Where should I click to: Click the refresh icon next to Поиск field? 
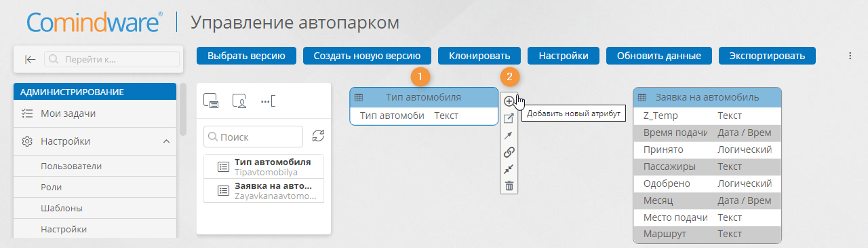click(318, 136)
